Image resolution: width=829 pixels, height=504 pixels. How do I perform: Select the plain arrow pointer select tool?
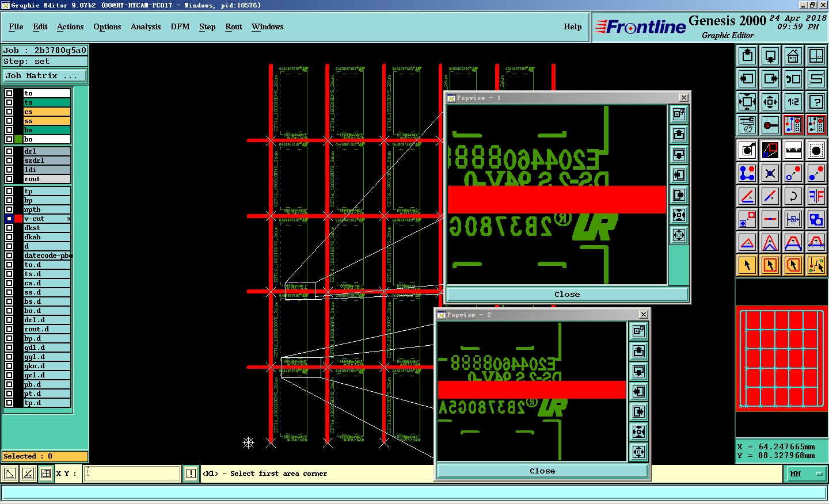747,265
